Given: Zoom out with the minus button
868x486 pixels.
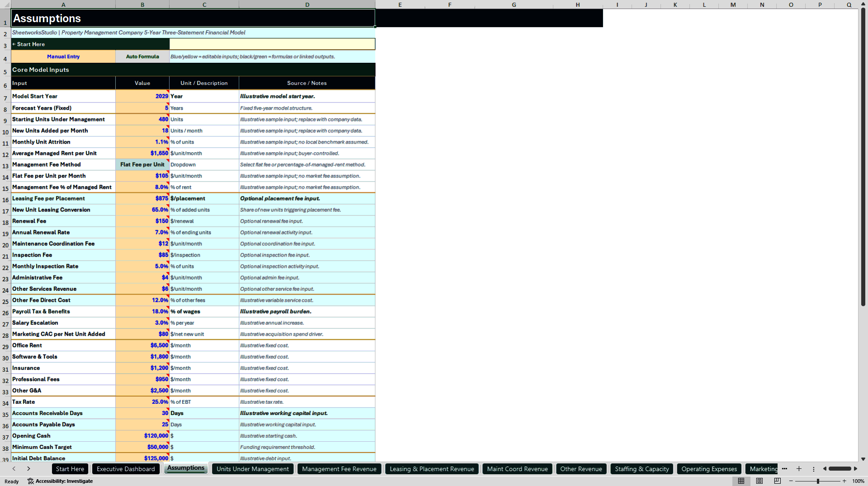Looking at the screenshot, I should pos(791,481).
